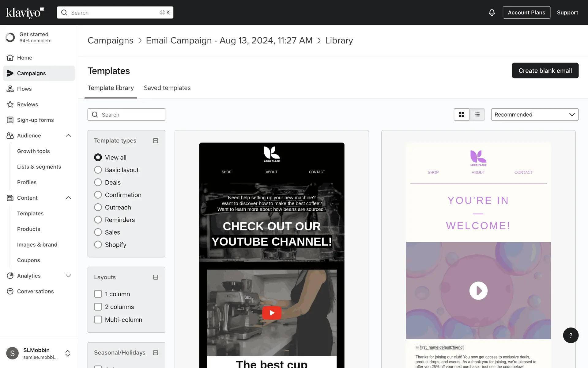Click Create blank email button
588x368 pixels.
click(x=545, y=71)
